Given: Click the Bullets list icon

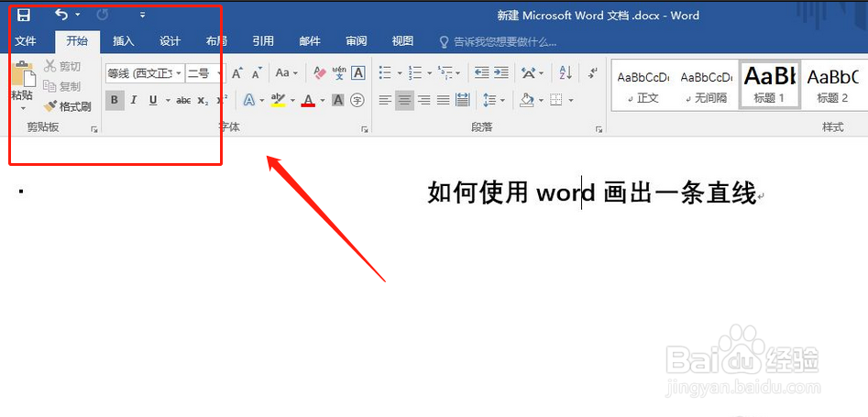Looking at the screenshot, I should pos(385,72).
